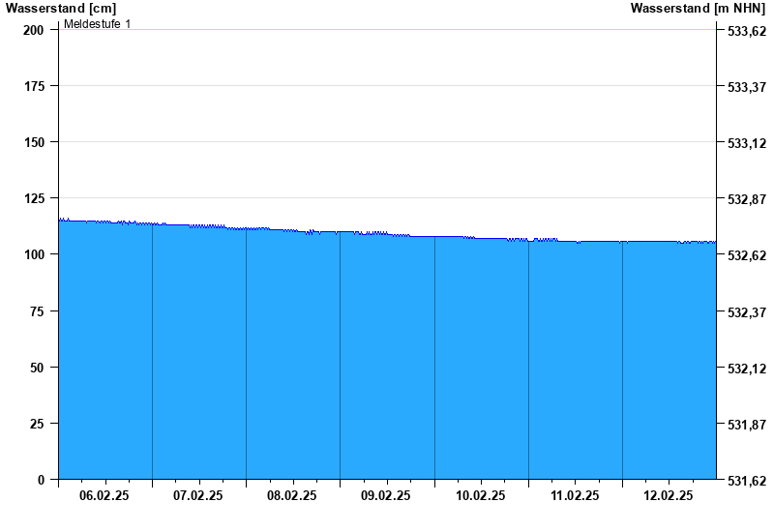Viewport: 774px width, 532px height.
Task: Click the 125 left axis tick label
Action: click(34, 198)
